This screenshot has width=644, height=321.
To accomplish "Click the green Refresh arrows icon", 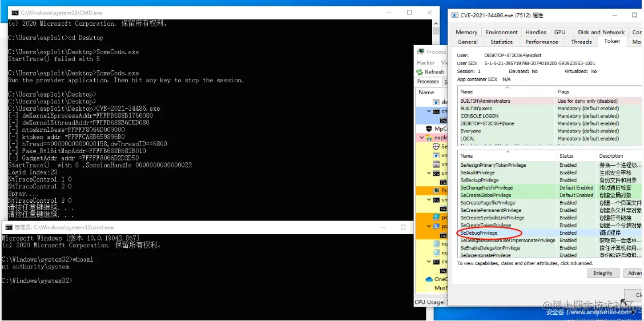I will click(419, 72).
